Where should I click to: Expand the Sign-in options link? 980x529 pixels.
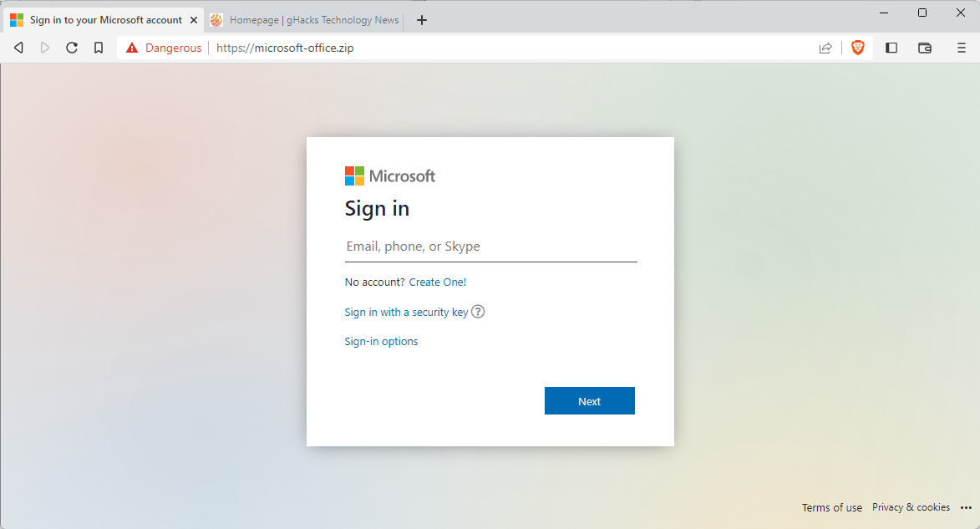pos(381,341)
